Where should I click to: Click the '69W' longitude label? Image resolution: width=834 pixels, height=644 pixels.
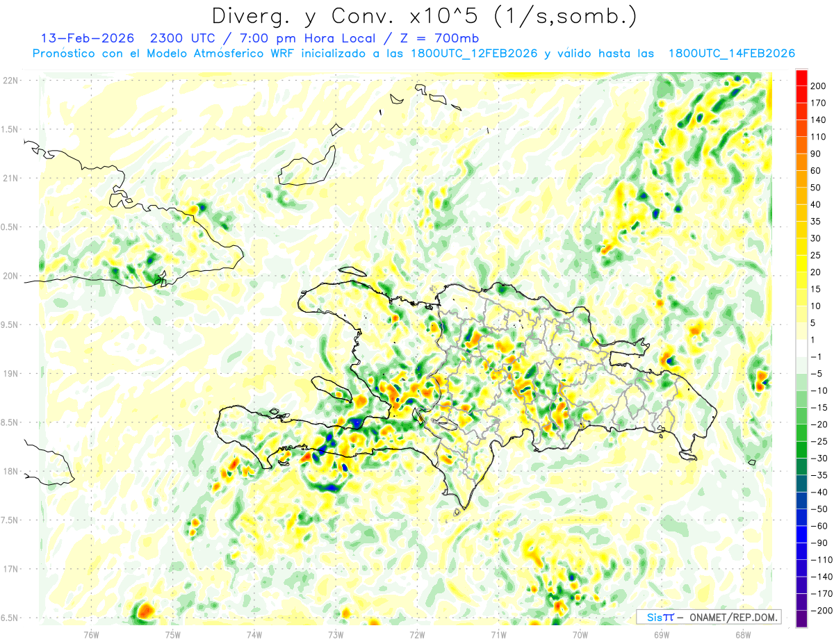pyautogui.click(x=662, y=634)
